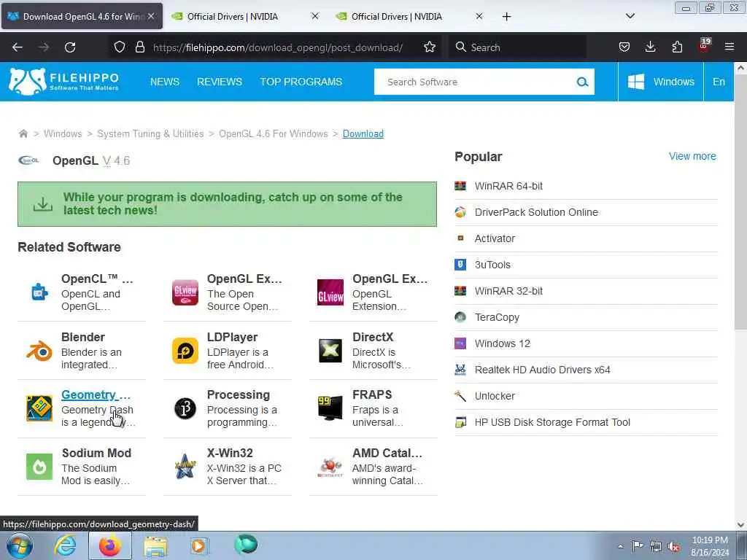
Task: Click the extension icon with the 19 badge
Action: click(704, 45)
